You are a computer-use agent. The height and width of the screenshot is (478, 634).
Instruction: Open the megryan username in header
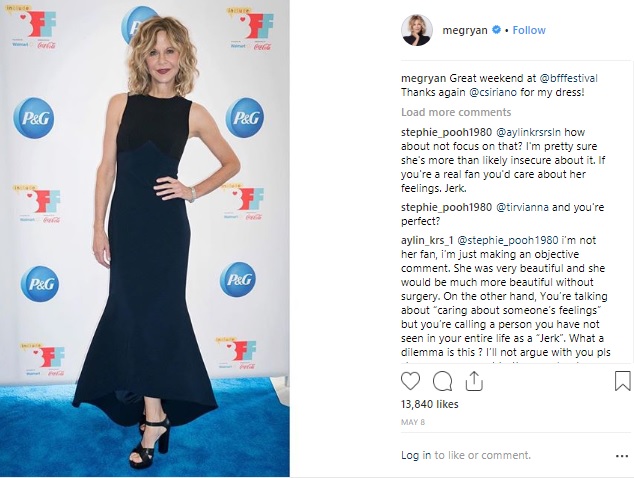coord(465,30)
